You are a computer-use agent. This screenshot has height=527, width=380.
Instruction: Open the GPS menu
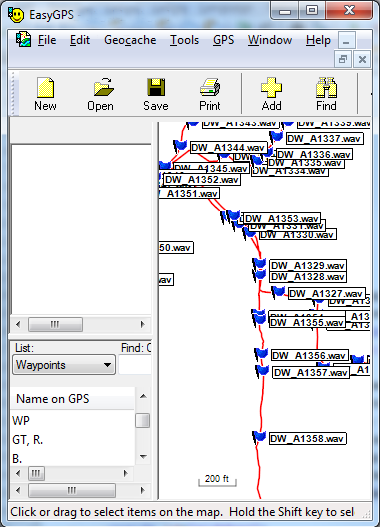pyautogui.click(x=223, y=40)
